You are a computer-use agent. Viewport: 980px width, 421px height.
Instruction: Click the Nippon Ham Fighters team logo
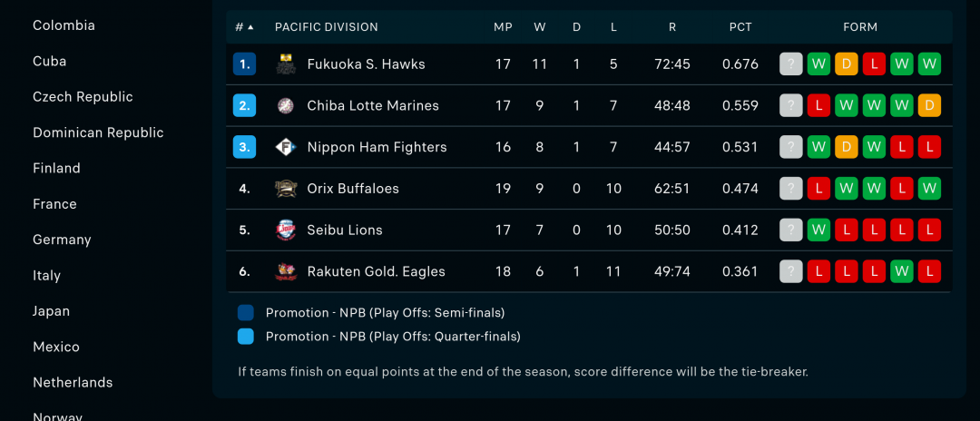[286, 147]
